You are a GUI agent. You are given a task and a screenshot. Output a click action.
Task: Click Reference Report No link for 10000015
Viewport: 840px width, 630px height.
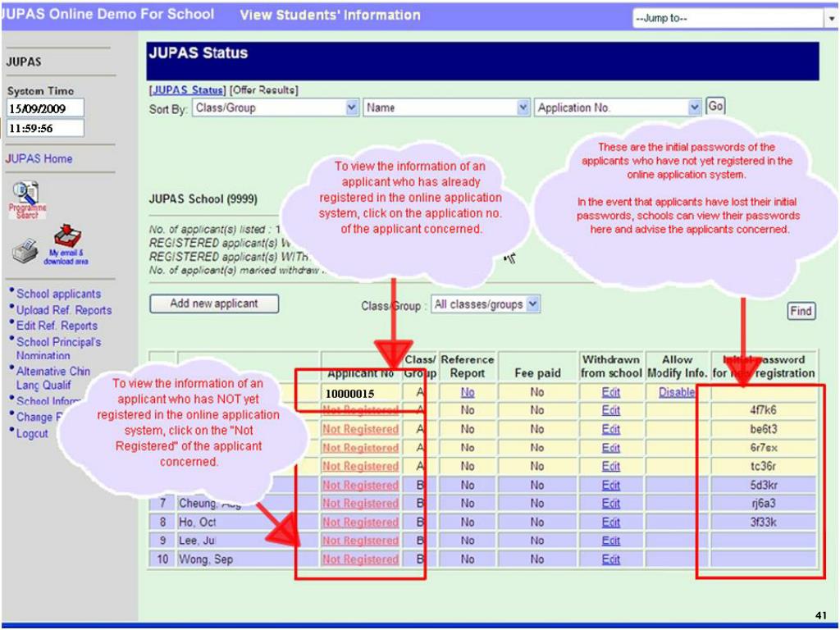(468, 392)
